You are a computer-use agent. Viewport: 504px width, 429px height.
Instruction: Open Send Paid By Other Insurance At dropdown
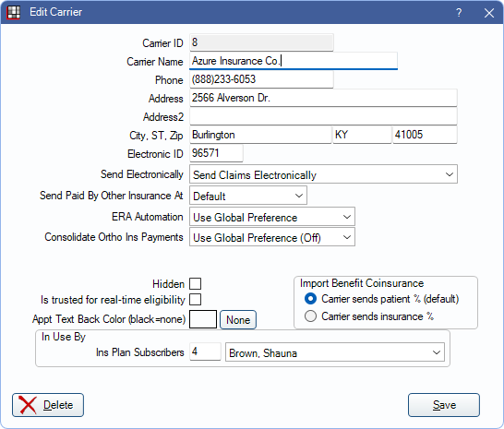point(248,196)
